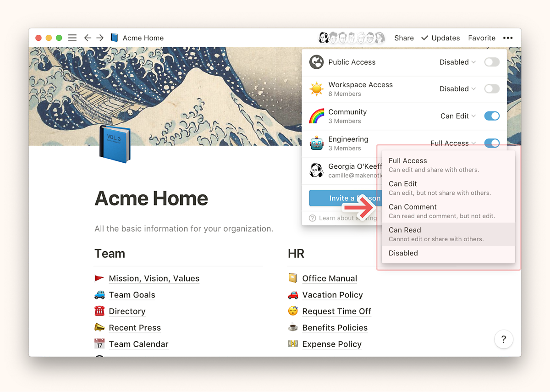Viewport: 550px width, 392px height.
Task: Click the sleeping face icon beside Request Time Off
Action: click(293, 311)
